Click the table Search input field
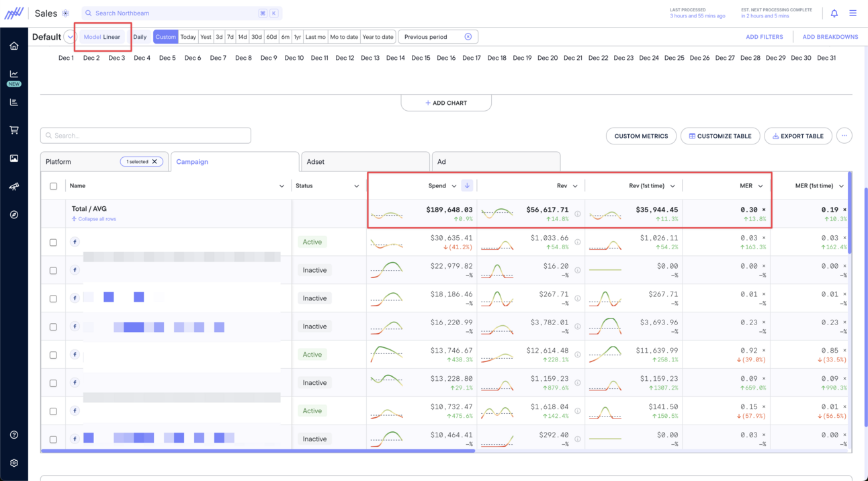Viewport: 868px width, 481px height. 146,136
